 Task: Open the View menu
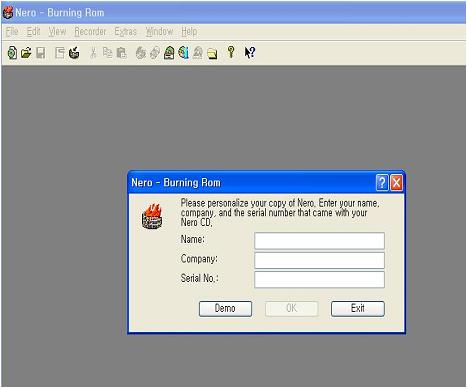pyautogui.click(x=57, y=31)
